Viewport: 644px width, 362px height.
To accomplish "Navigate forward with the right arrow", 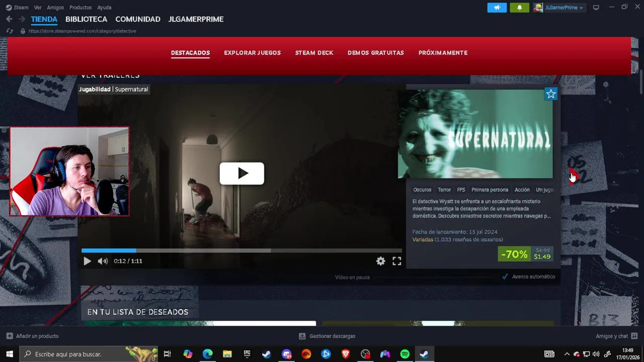I will click(22, 19).
